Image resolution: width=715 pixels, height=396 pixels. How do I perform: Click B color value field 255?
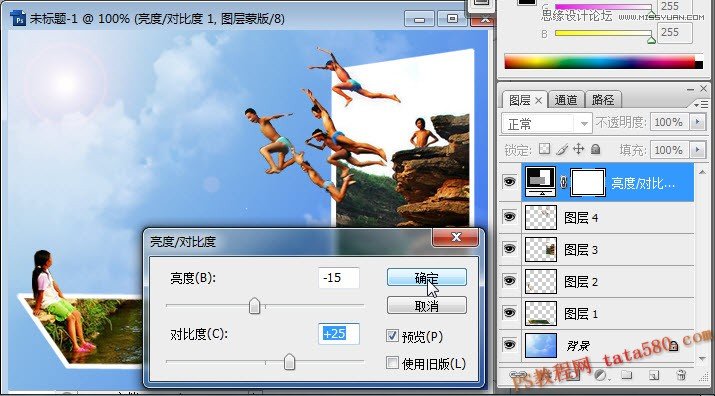(674, 32)
